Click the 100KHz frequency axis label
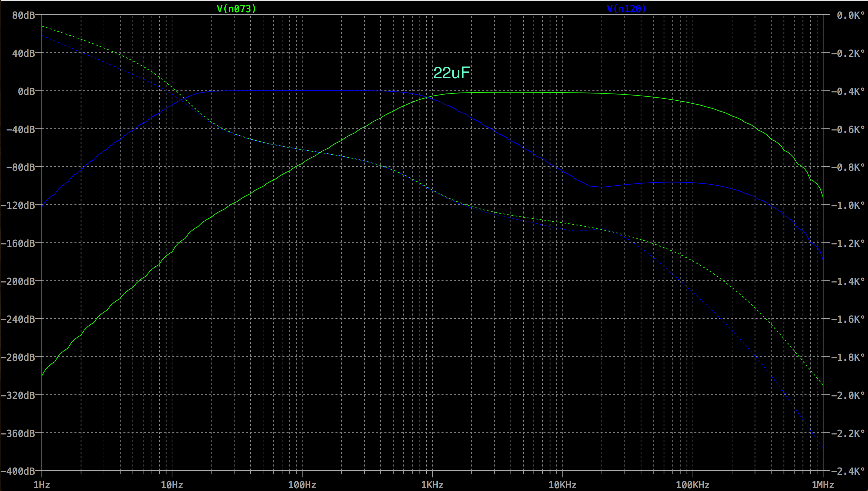The height and width of the screenshot is (491, 868). click(x=693, y=485)
